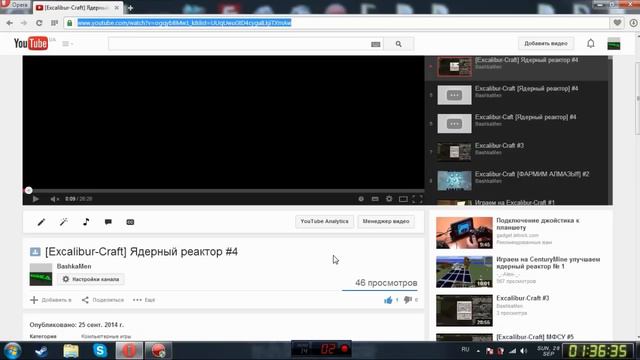Toggle subtitles icon in the player

pos(375,199)
